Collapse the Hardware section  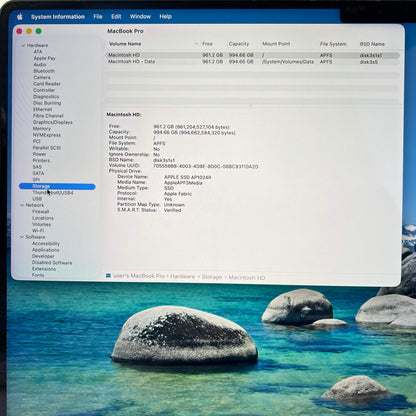(23, 45)
